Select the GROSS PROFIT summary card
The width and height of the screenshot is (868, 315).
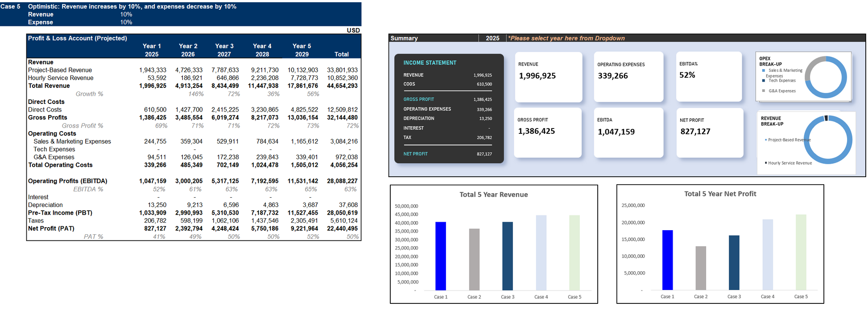point(547,133)
